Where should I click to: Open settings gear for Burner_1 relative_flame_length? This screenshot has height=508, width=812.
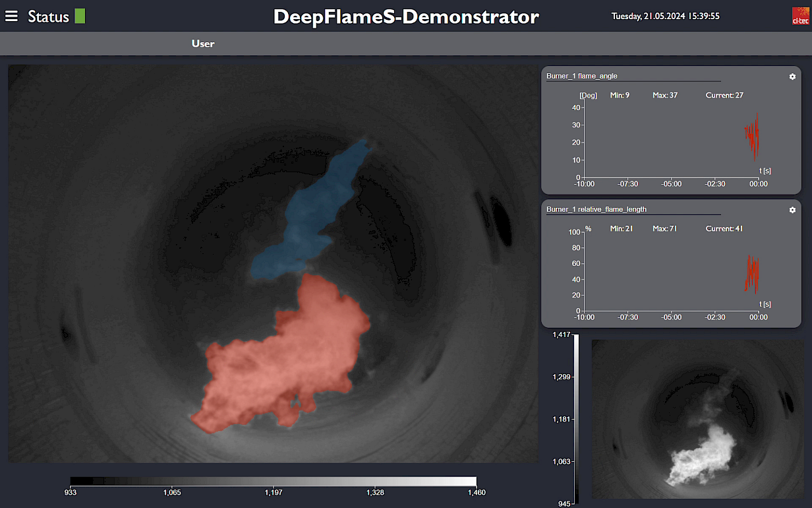pyautogui.click(x=792, y=210)
